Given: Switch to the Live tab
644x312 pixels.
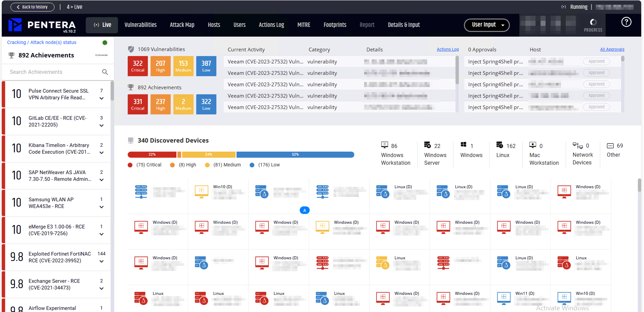Looking at the screenshot, I should point(102,25).
